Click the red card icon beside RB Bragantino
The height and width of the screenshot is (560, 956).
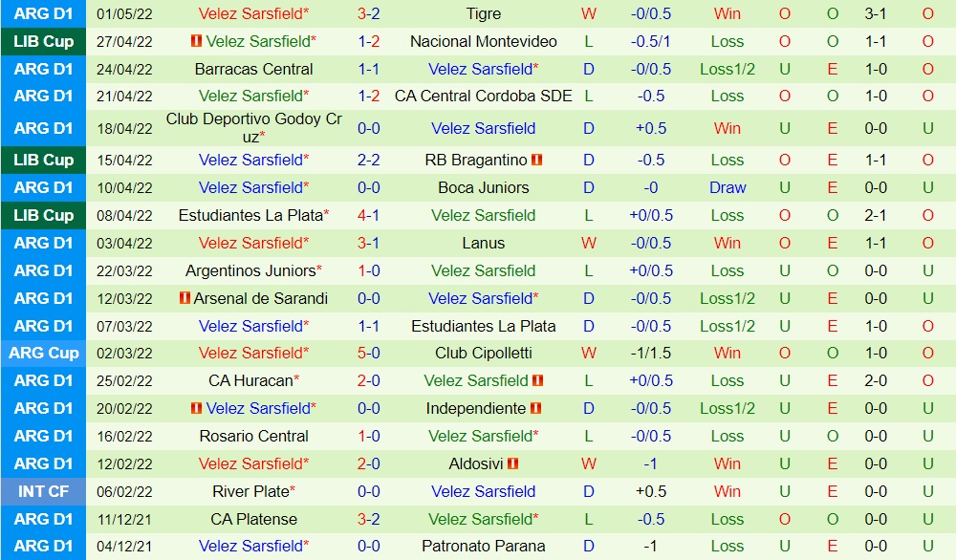537,160
